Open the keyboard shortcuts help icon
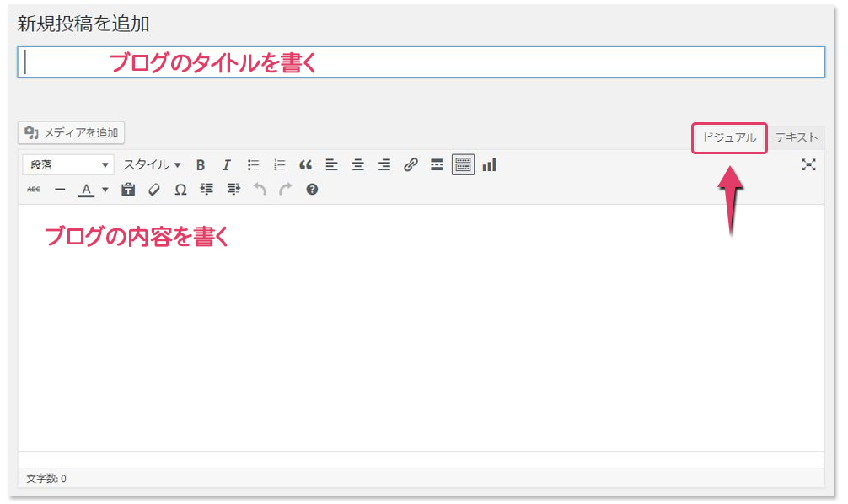This screenshot has width=848, height=504. point(312,190)
